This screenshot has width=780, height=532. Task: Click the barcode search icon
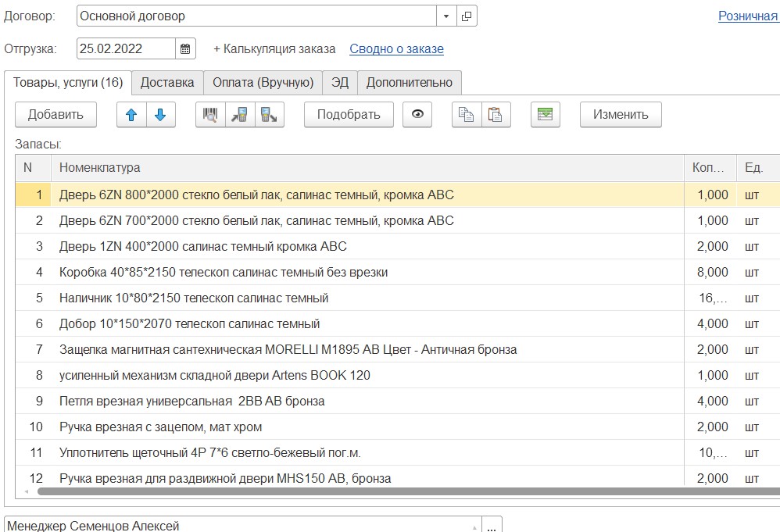[x=210, y=115]
